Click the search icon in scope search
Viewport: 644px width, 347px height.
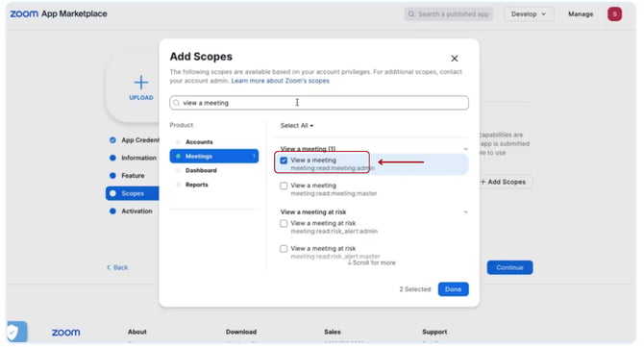click(x=177, y=103)
